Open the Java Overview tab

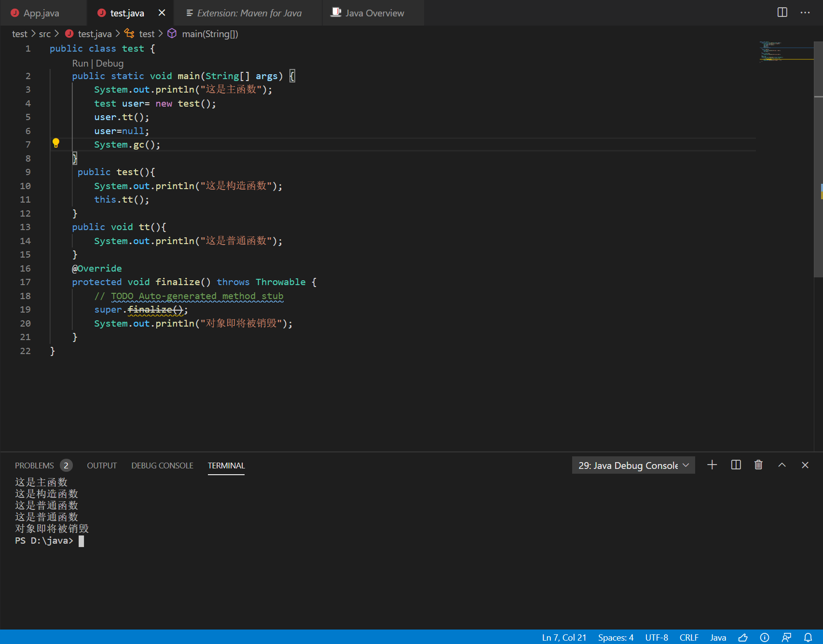374,13
